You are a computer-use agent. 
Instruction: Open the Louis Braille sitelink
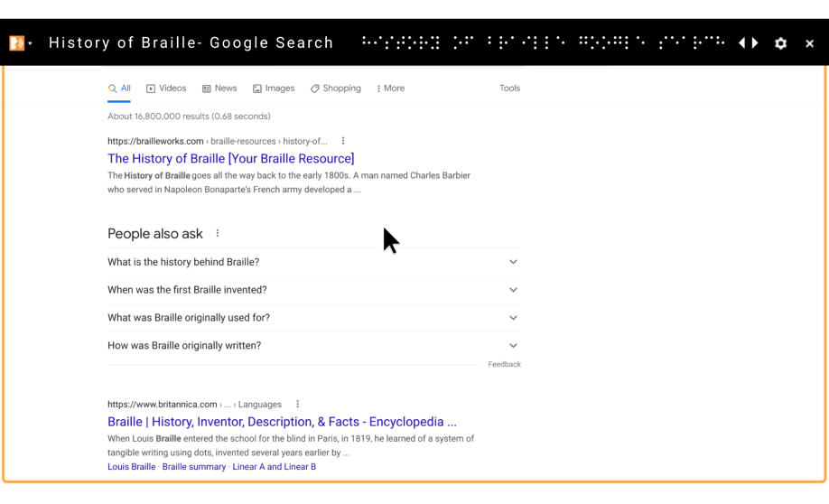pos(132,467)
